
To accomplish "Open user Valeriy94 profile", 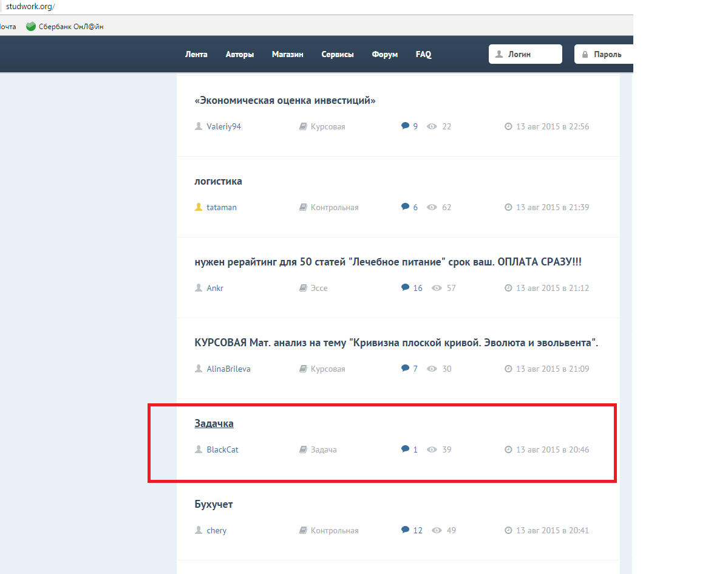I will (223, 126).
